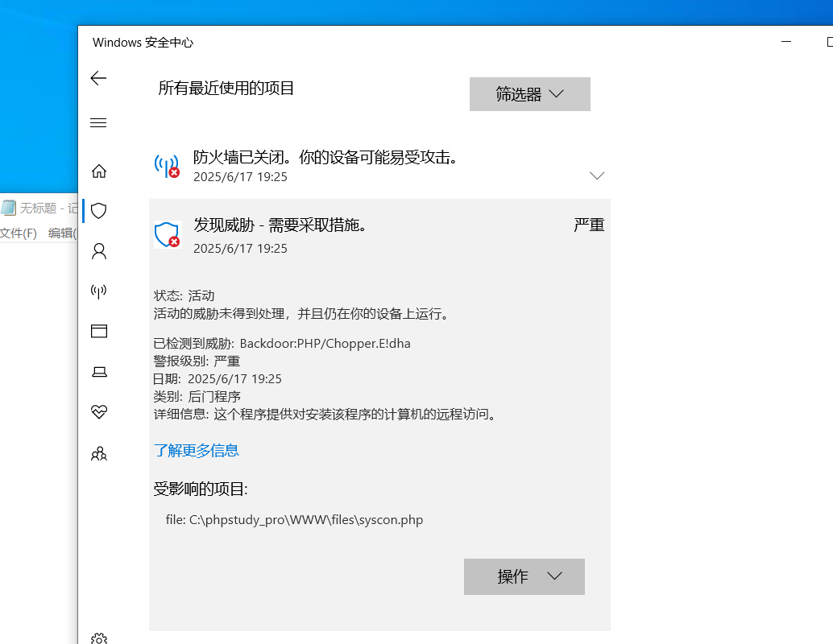The image size is (833, 644).
Task: Select the 防火墙已关闭 notification title
Action: coord(325,157)
